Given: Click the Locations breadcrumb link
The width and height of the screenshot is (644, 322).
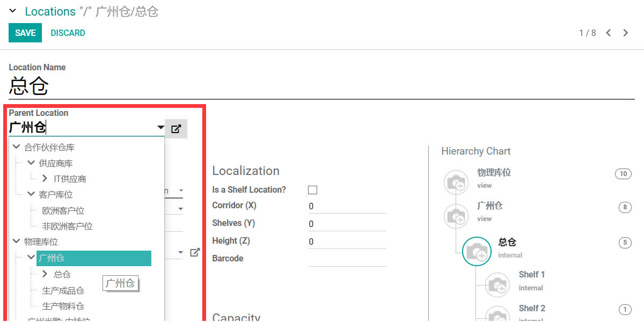Looking at the screenshot, I should tap(50, 11).
